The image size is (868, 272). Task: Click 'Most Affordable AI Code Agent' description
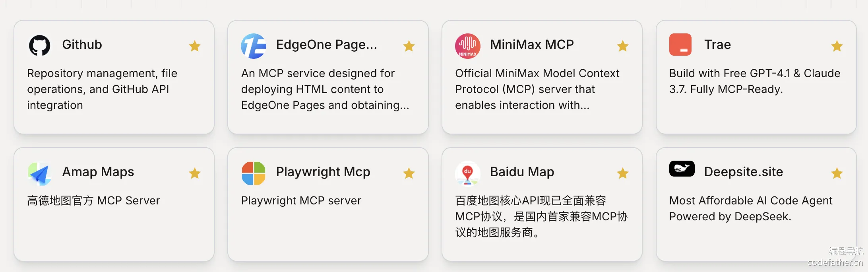point(751,208)
